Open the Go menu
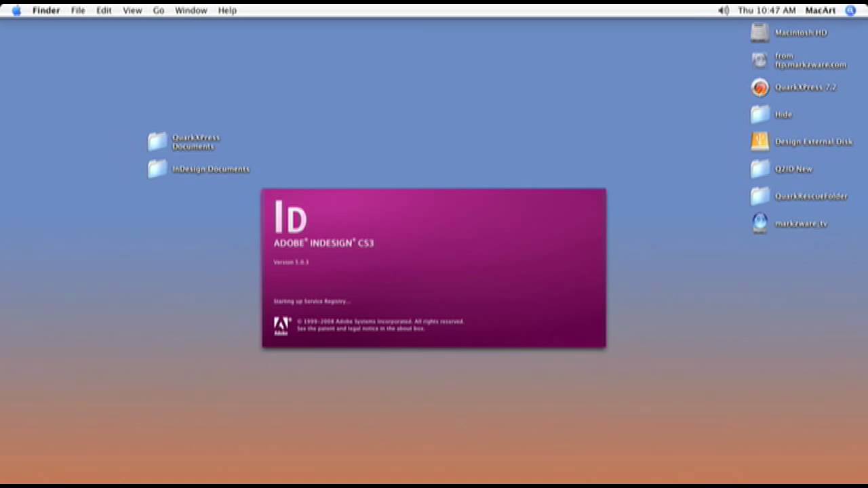The height and width of the screenshot is (488, 868). [159, 10]
